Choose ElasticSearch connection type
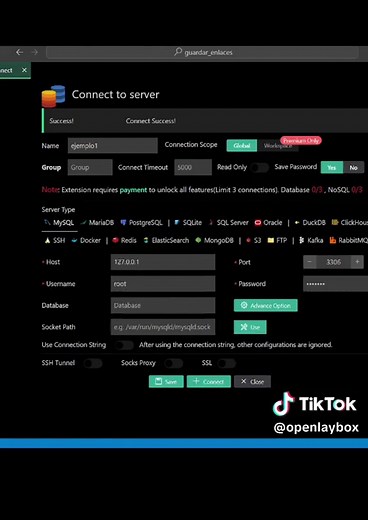Image resolution: width=368 pixels, height=520 pixels. pos(166,240)
